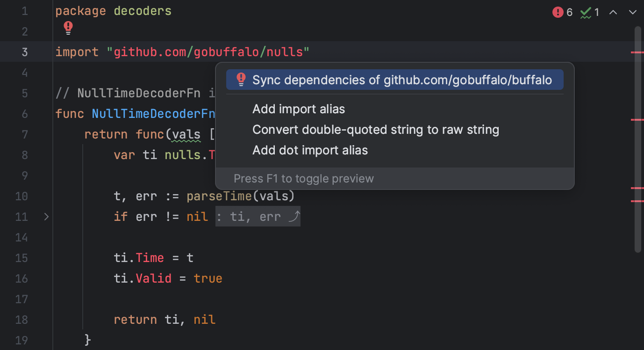Click the parseTime function call
Image resolution: width=644 pixels, height=350 pixels.
(x=219, y=196)
